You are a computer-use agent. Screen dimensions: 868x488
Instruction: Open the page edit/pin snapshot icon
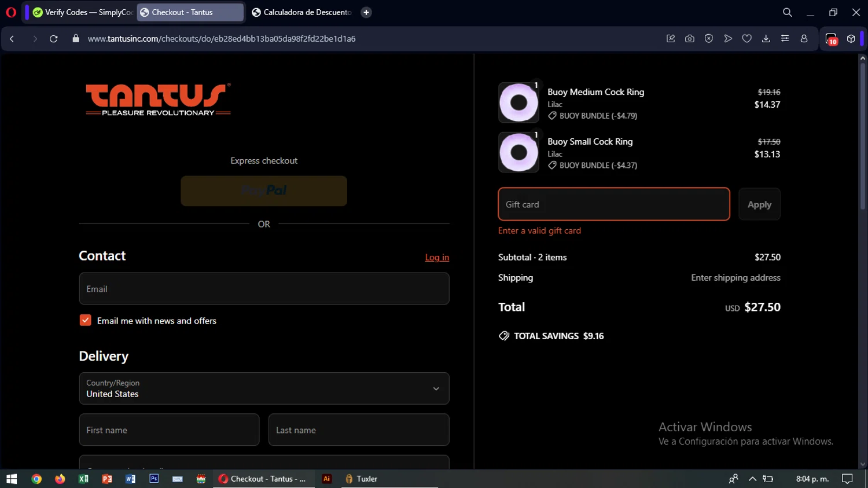[671, 39]
